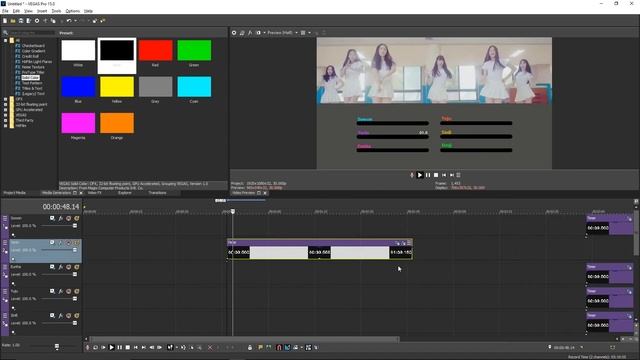
Task: Open Track Motion on the Sowon track
Action: 52,218
